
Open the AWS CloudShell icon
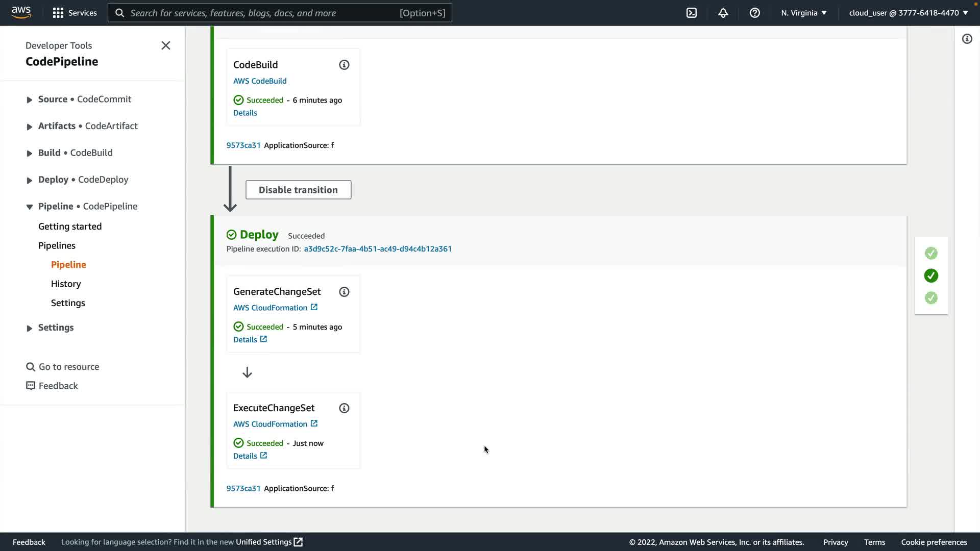click(692, 13)
